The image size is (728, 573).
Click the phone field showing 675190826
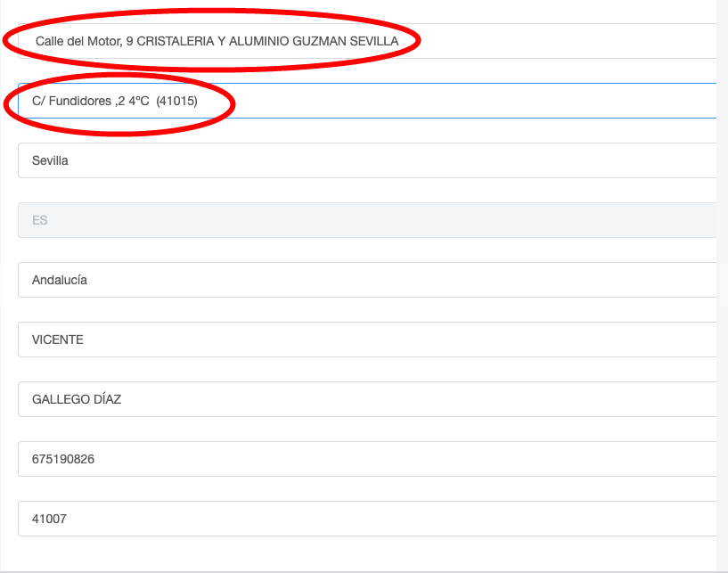click(365, 459)
